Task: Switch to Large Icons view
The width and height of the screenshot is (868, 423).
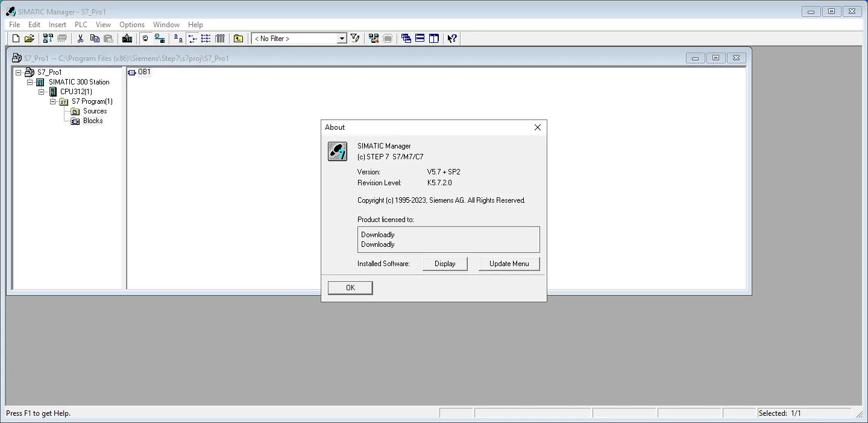Action: pyautogui.click(x=178, y=39)
